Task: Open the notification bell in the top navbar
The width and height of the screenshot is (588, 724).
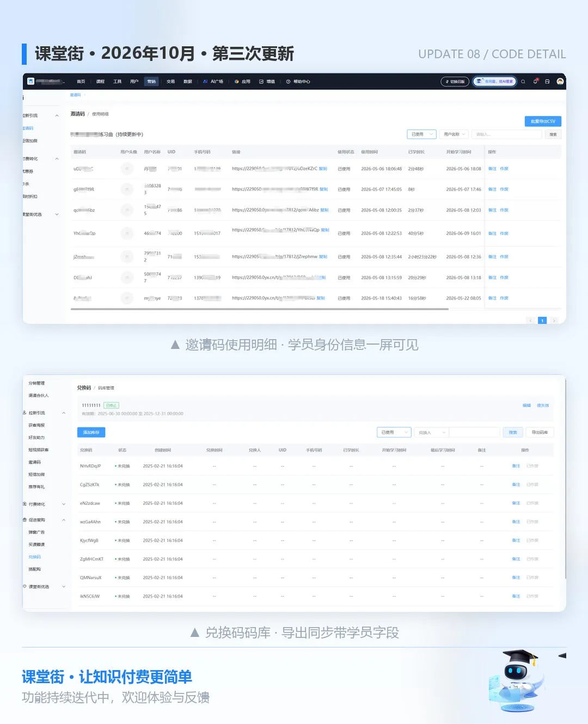Action: 535,82
